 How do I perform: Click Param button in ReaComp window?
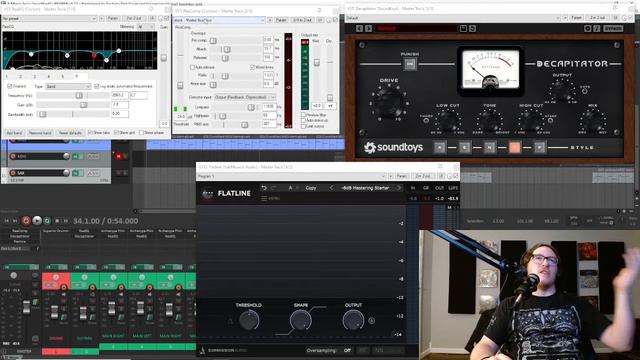pyautogui.click(x=281, y=20)
